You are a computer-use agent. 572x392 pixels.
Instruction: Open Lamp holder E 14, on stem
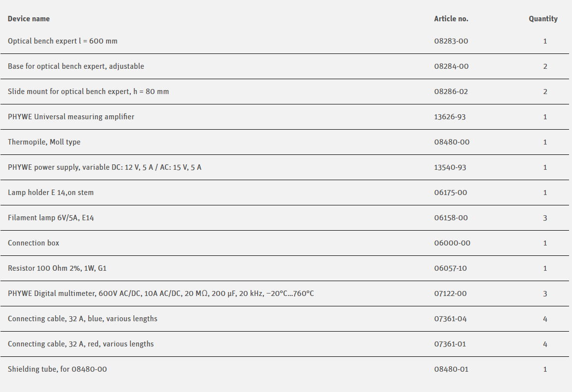tap(51, 193)
